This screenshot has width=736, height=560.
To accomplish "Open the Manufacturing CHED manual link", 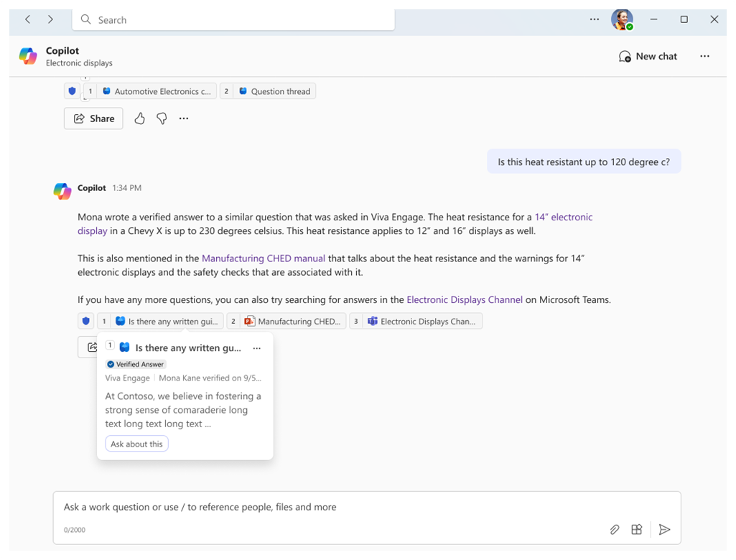I will [264, 258].
